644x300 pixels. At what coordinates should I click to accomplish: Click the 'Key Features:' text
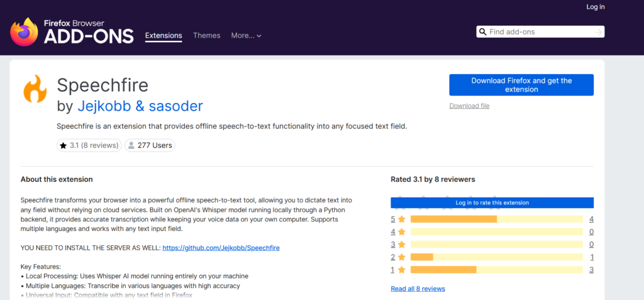[x=41, y=267]
